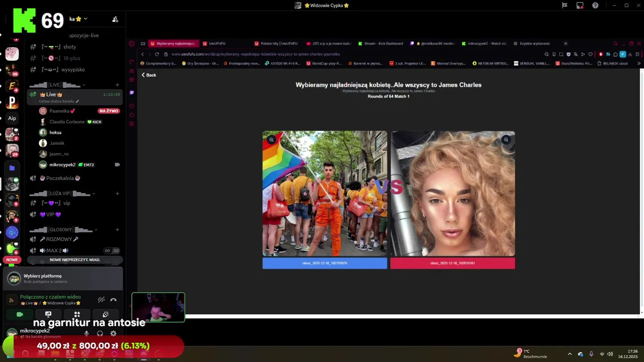Disconnect from voice with hang-up icon
The width and height of the screenshot is (644, 362).
pos(113,300)
